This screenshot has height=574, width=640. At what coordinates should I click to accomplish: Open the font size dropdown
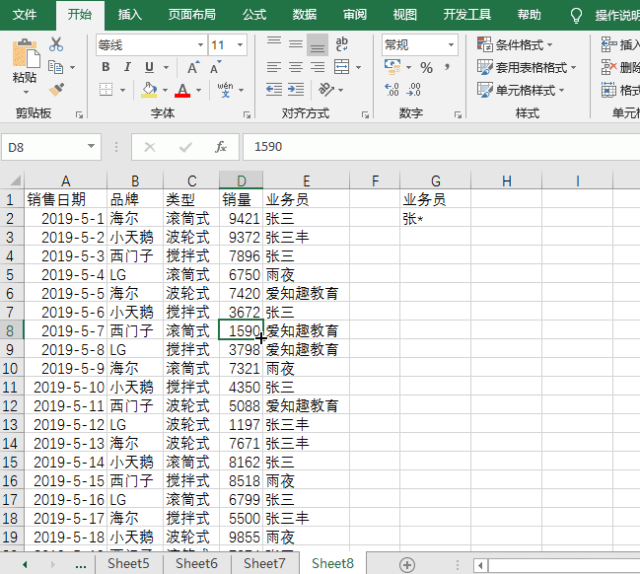(240, 45)
